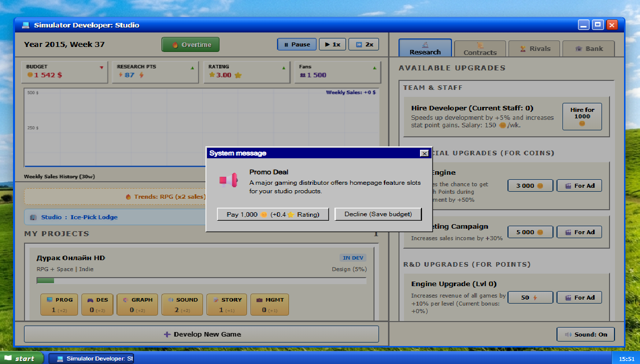Open the Дурак Онлайн HD project title
This screenshot has height=364, width=640.
[x=71, y=258]
